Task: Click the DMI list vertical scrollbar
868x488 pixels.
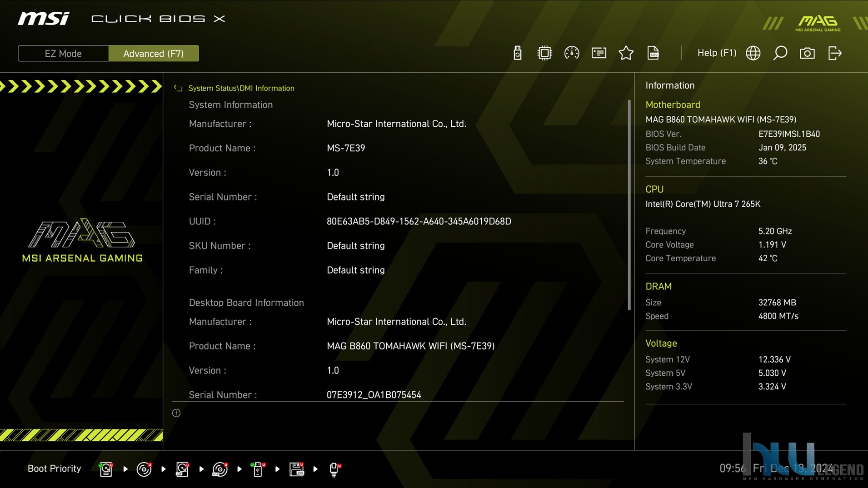Action: [x=629, y=204]
